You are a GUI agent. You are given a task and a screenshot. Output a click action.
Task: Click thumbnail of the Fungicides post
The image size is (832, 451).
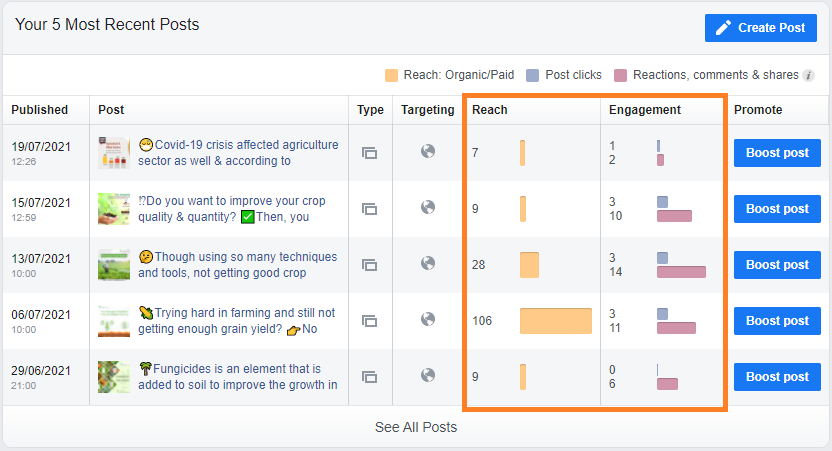114,377
